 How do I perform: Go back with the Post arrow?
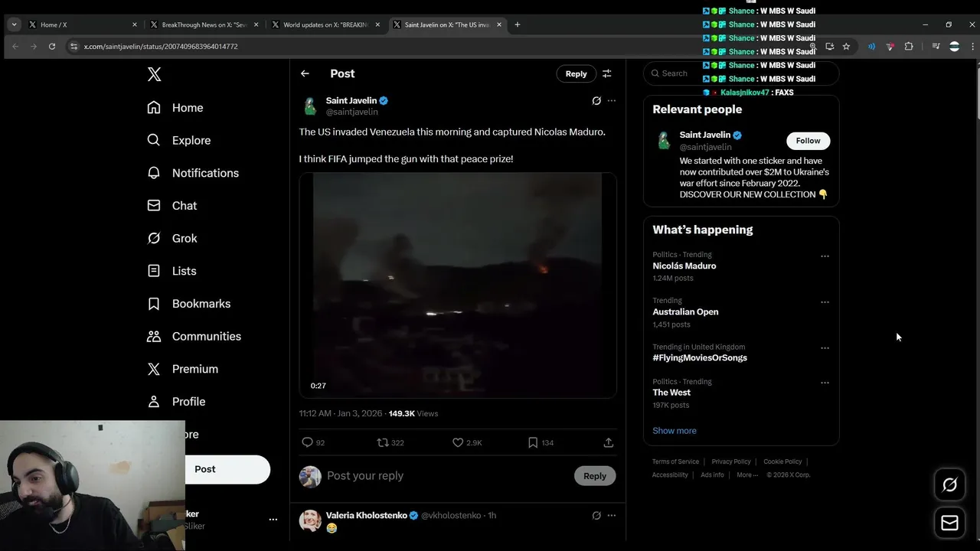[x=305, y=73]
